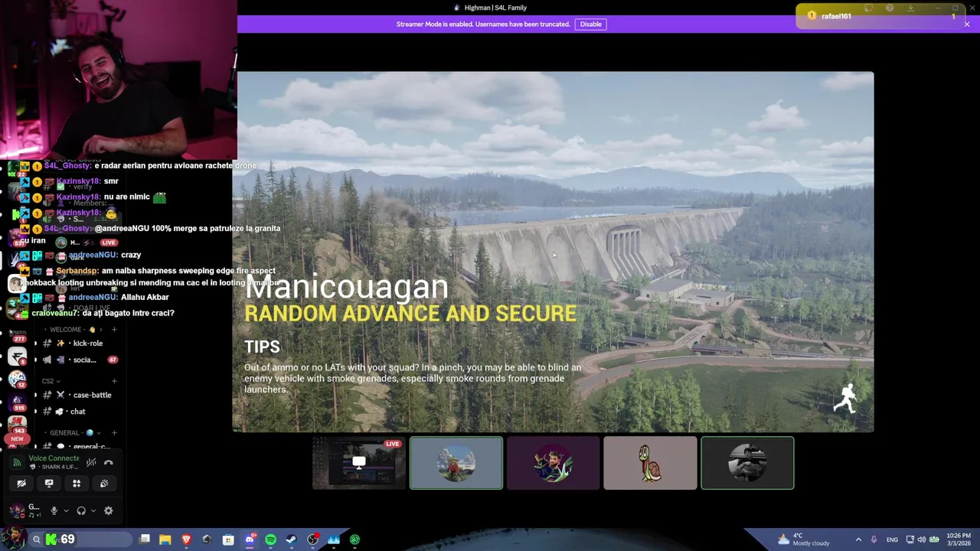Open the case-battle channel

[x=80, y=395]
